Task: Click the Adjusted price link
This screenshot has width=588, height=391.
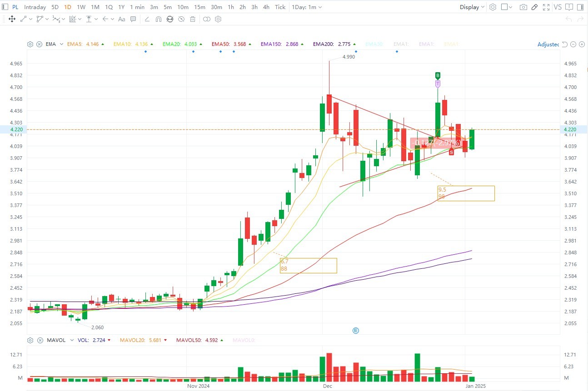Action: tap(548, 44)
